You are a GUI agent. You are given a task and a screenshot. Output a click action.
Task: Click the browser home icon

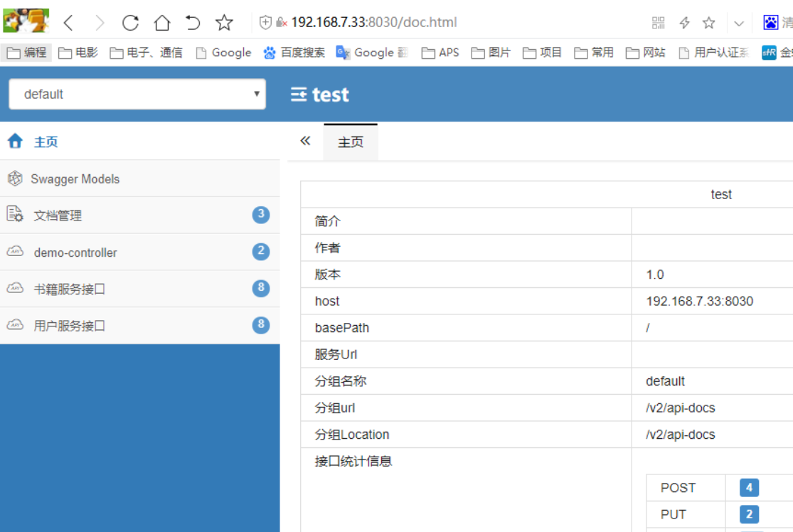(162, 22)
